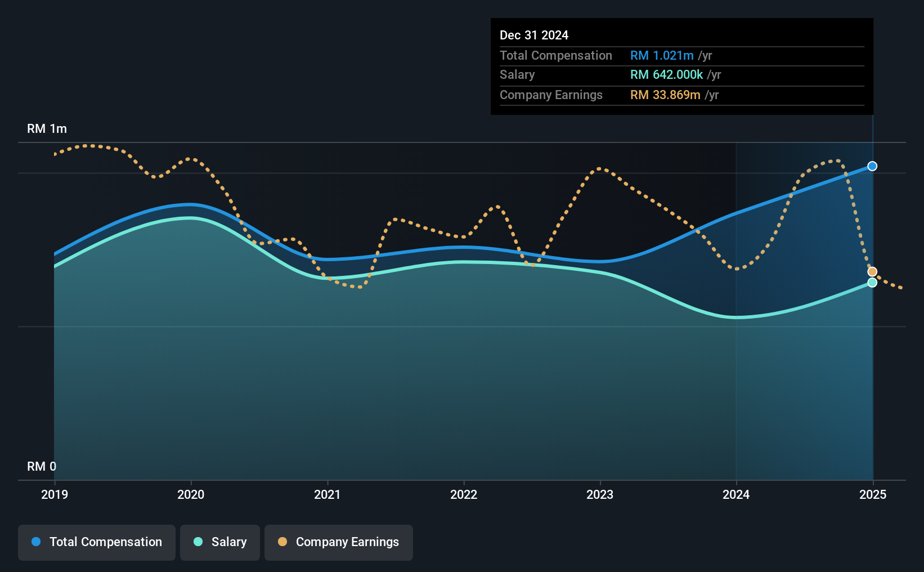Viewport: 924px width, 572px height.
Task: Toggle the Company Earnings legend series
Action: pyautogui.click(x=339, y=542)
